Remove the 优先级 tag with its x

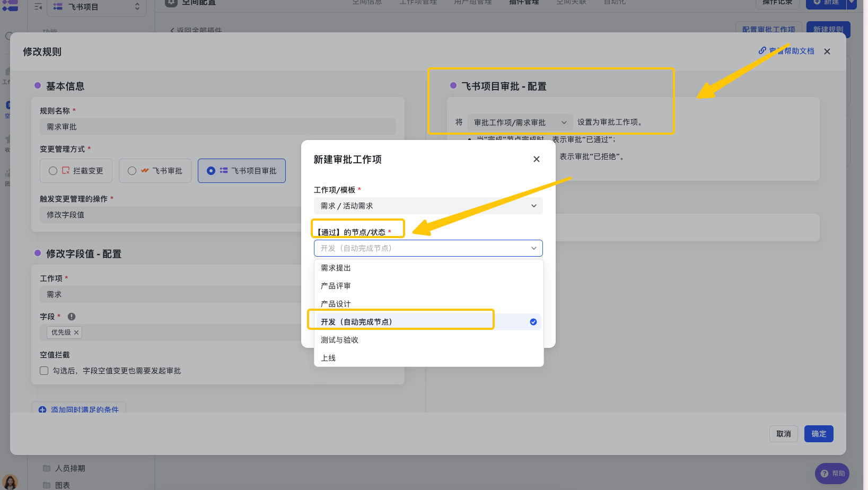(76, 332)
